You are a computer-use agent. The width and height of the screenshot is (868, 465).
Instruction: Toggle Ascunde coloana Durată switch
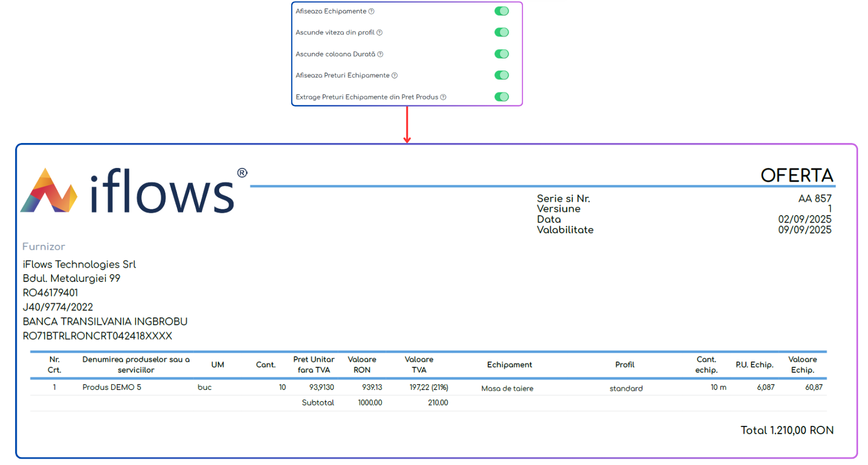pyautogui.click(x=502, y=54)
